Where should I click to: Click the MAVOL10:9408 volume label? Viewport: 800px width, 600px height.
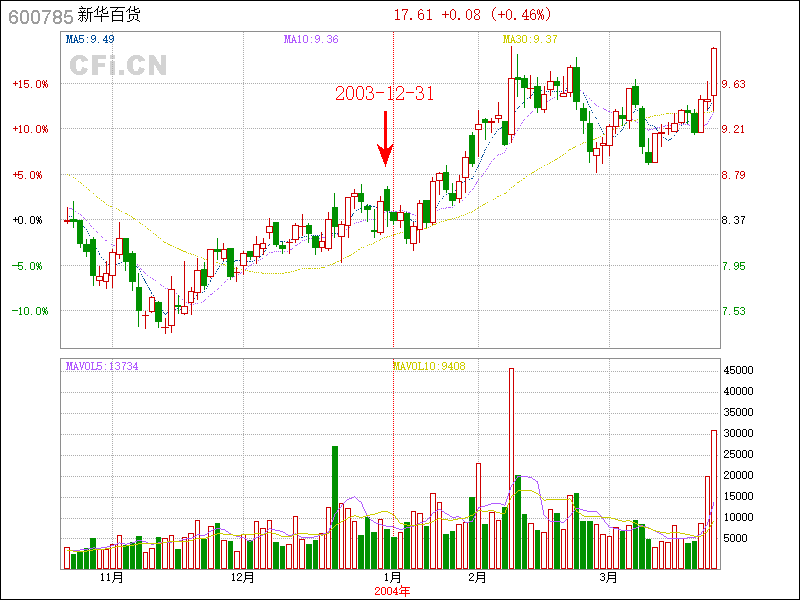coord(429,366)
